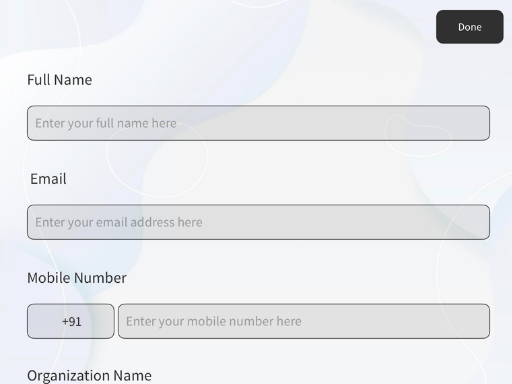The width and height of the screenshot is (512, 384).
Task: Activate the field under Email heading
Action: [258, 222]
